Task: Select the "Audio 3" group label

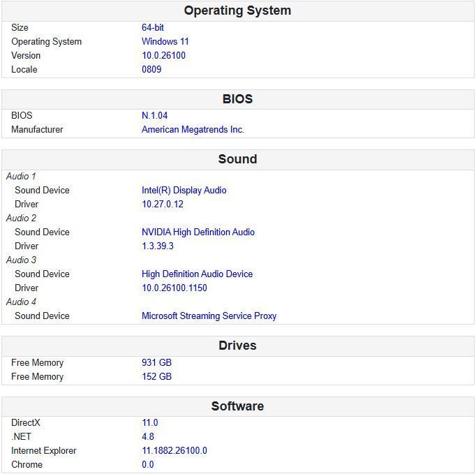Action: coord(21,260)
